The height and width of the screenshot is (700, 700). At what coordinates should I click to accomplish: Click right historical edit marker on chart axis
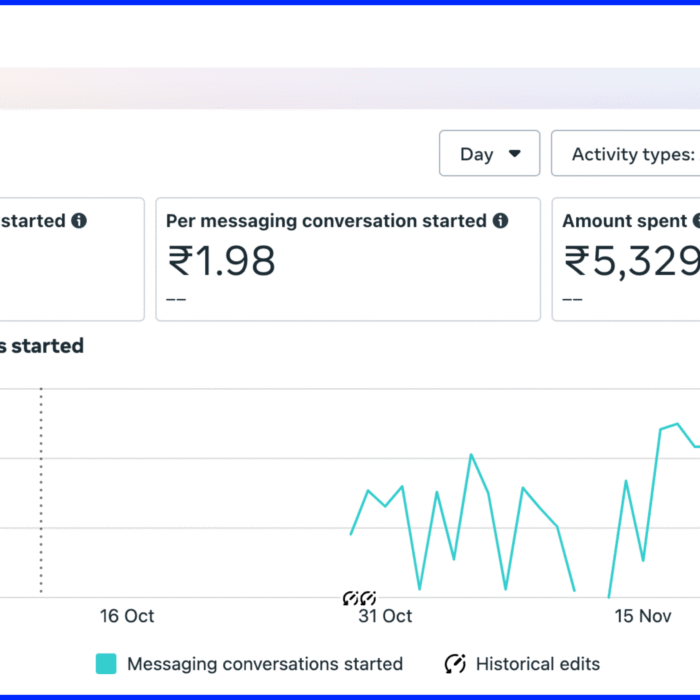tap(367, 598)
